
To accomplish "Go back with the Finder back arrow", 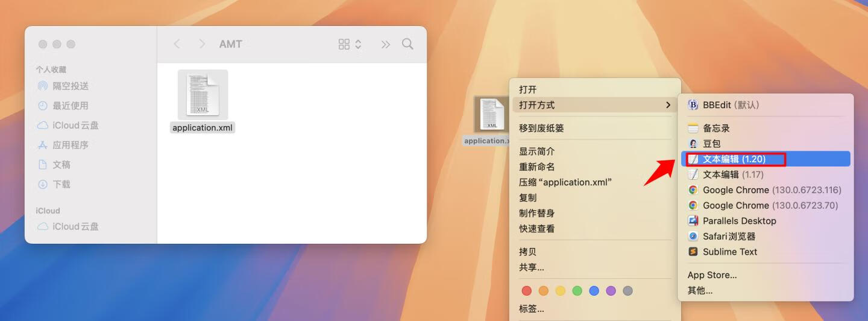I will pyautogui.click(x=177, y=44).
